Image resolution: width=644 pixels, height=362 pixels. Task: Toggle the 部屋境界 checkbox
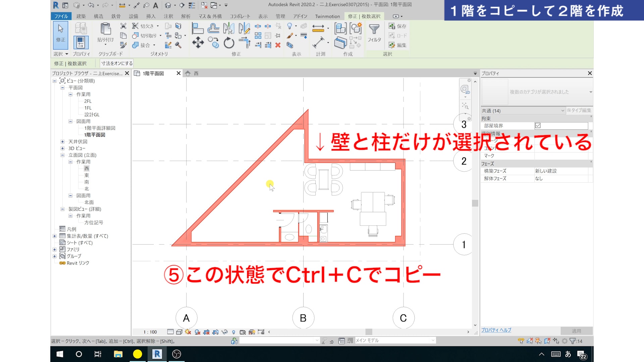(x=538, y=126)
